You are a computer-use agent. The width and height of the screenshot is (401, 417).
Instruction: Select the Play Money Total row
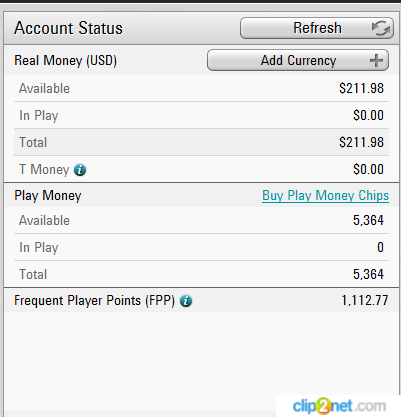pyautogui.click(x=201, y=274)
